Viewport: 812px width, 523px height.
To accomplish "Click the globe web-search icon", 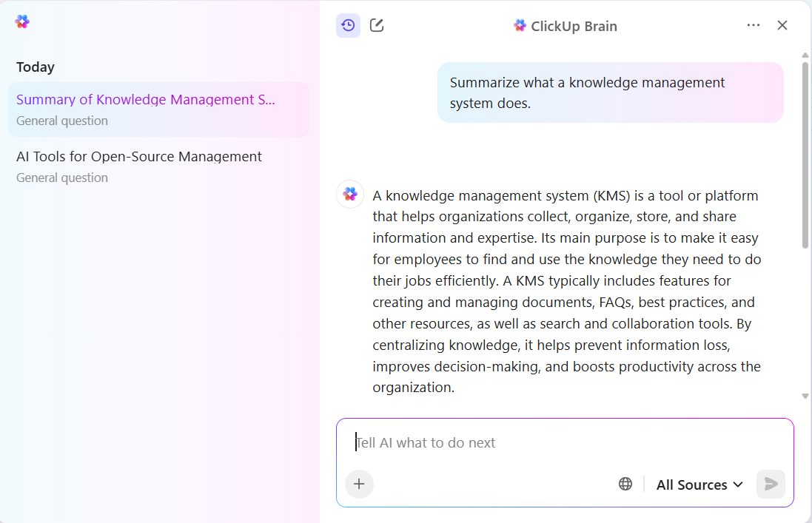I will point(625,483).
